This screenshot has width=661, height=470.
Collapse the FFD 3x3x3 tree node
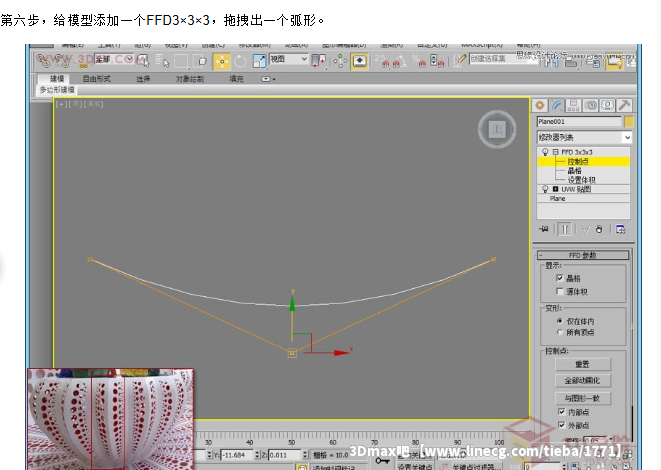pyautogui.click(x=555, y=152)
